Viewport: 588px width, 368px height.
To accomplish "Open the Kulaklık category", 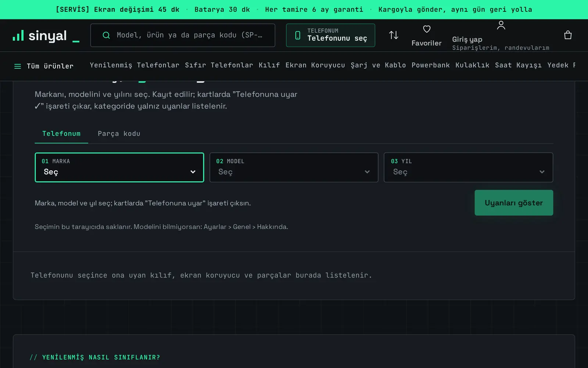I will 472,65.
